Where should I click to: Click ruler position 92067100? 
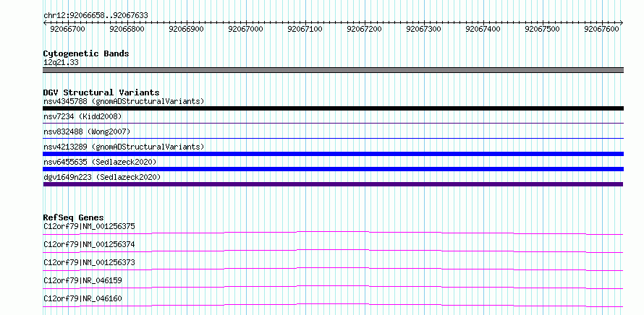point(305,29)
